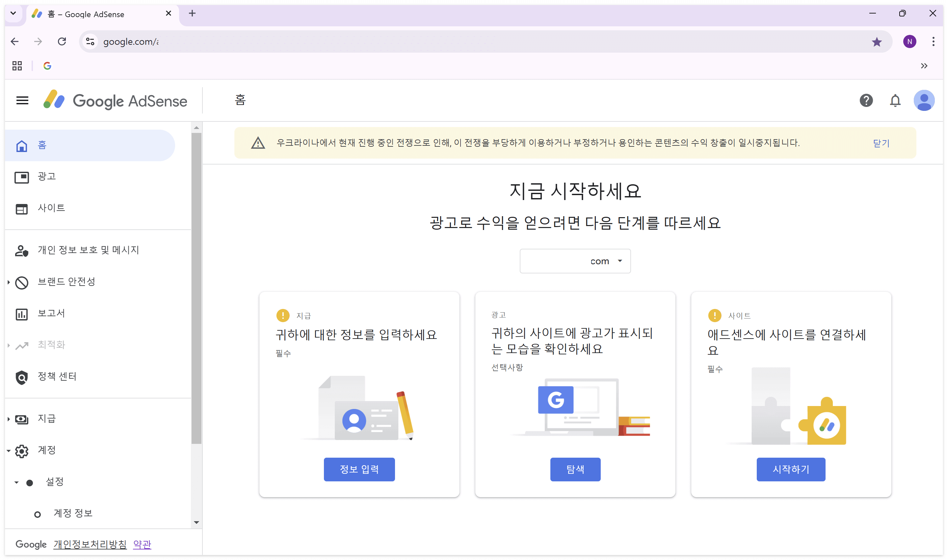Open the Chrome apps grid icon
The image size is (948, 560).
(17, 66)
